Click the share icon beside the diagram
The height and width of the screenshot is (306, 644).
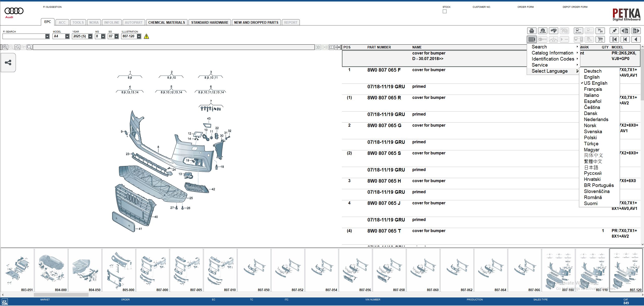[8, 62]
